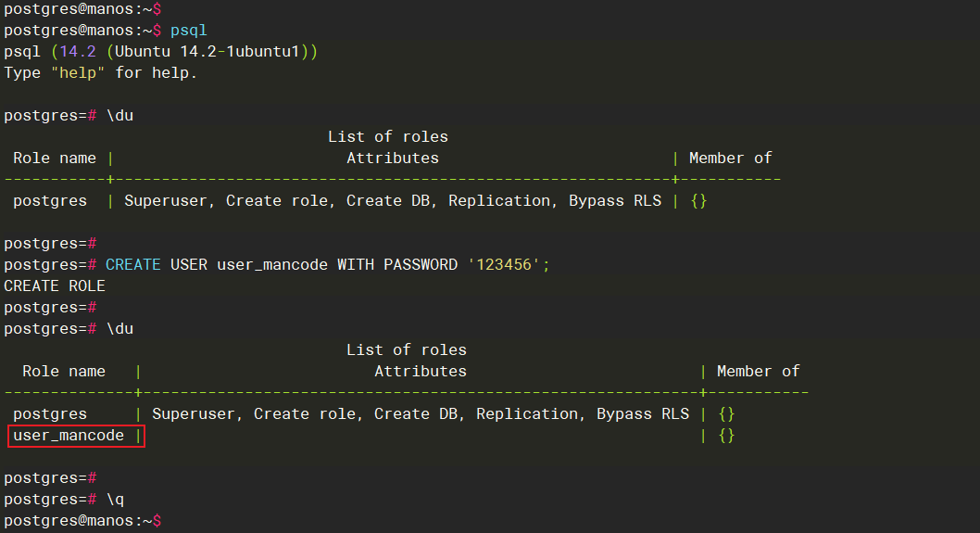
Task: Click the empty braces in user_mancode row
Action: tap(726, 436)
